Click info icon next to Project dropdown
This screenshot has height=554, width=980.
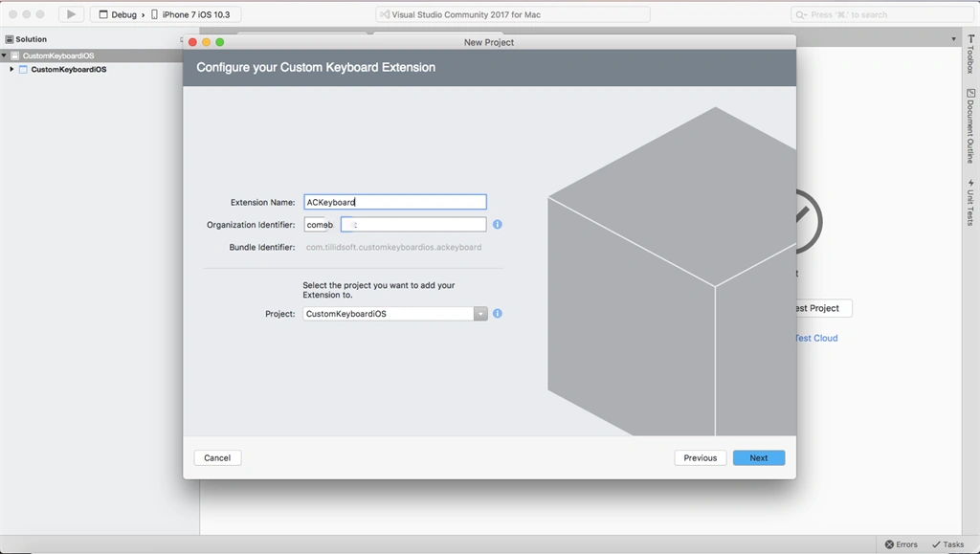pos(498,314)
